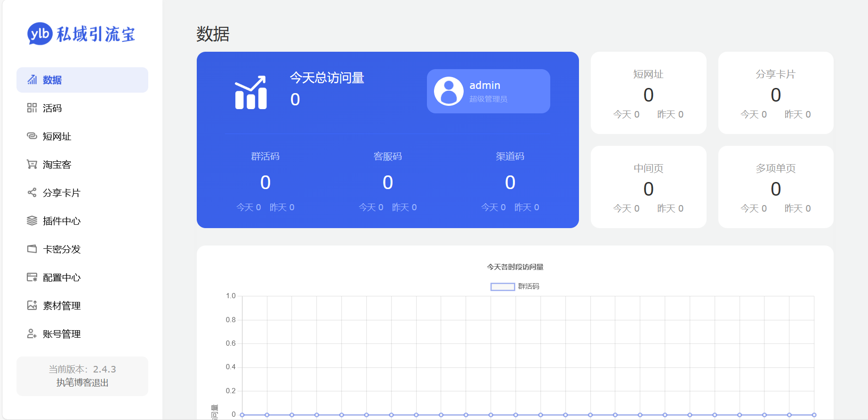The image size is (868, 420).
Task: Click the last data point on chart line
Action: pyautogui.click(x=814, y=415)
